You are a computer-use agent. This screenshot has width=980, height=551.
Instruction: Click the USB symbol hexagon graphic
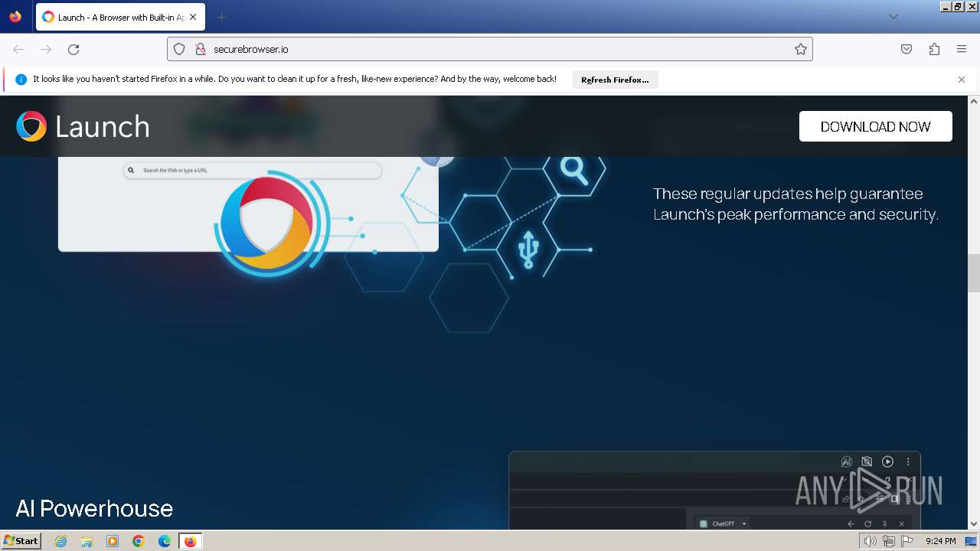(x=528, y=249)
